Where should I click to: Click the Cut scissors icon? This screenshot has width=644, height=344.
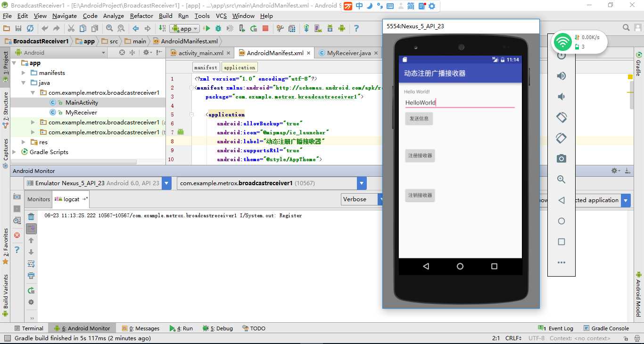click(71, 29)
